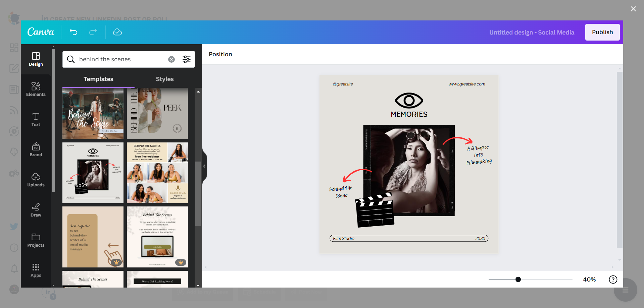This screenshot has height=308, width=644.
Task: Open the Projects panel
Action: click(36, 240)
